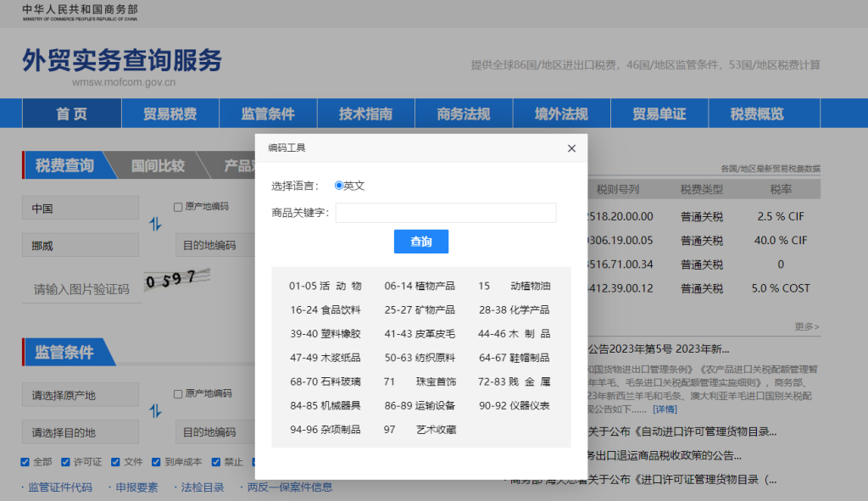Open the 请选择目的地 dropdown
Viewport: 868px width, 501px height.
[x=81, y=431]
